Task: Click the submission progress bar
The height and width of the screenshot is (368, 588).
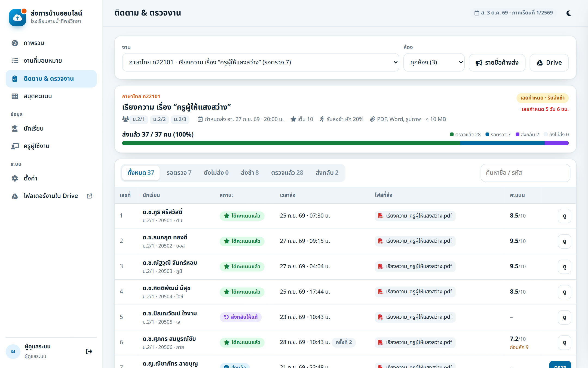Action: tap(345, 143)
